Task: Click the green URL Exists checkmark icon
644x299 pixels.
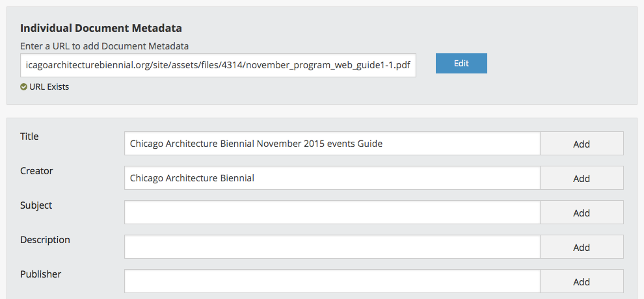Action: coord(23,87)
